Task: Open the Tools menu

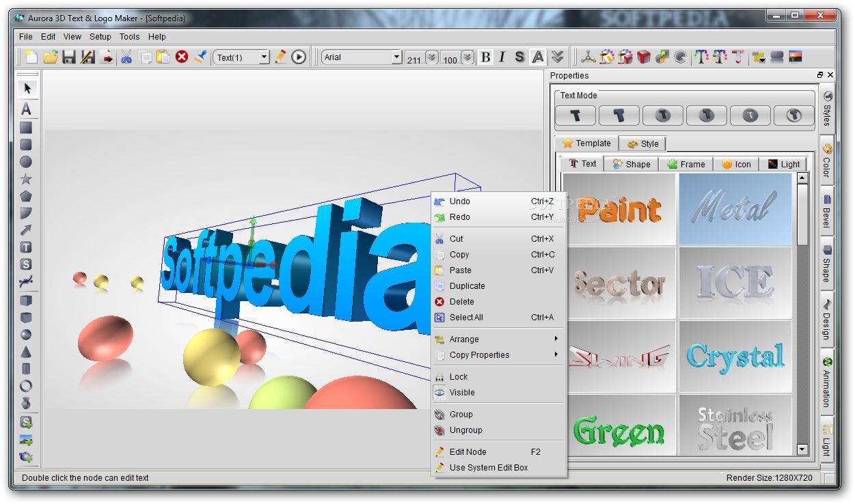Action: click(x=129, y=37)
